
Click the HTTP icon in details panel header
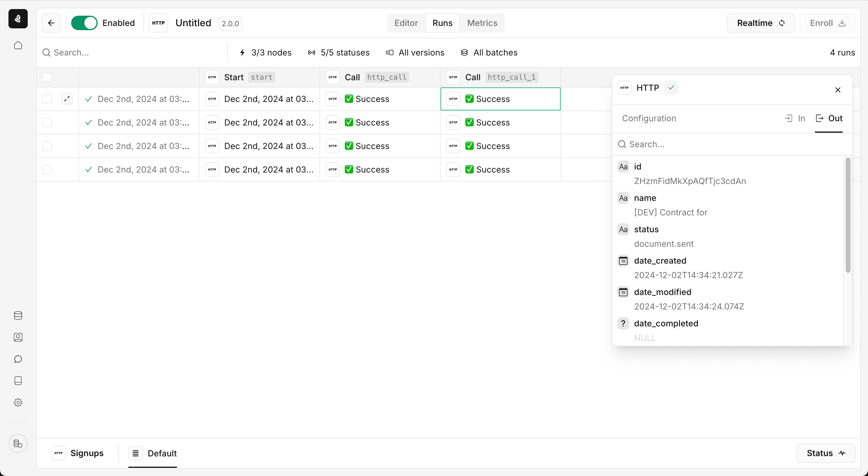coord(624,88)
